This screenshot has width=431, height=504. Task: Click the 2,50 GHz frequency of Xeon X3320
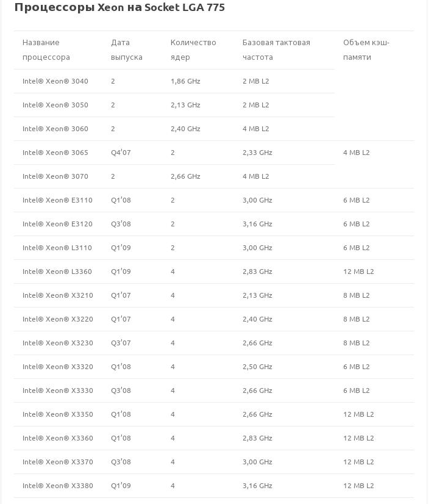pos(257,367)
